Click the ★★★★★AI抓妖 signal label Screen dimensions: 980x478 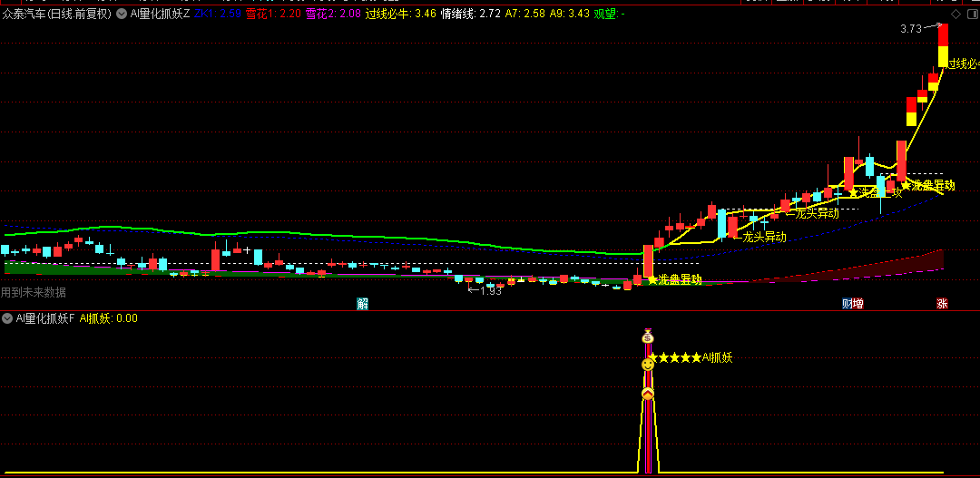coord(691,358)
